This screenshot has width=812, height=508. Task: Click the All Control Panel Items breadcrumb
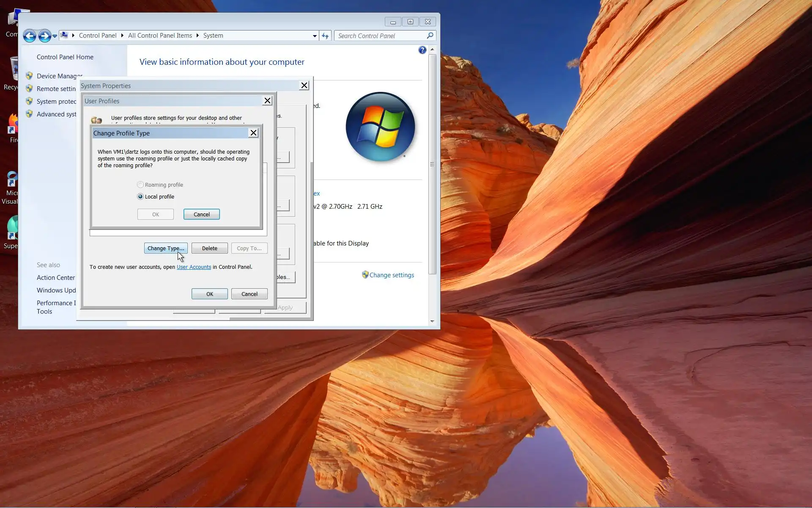[160, 36]
